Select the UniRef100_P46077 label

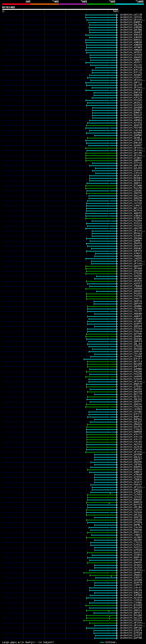pos(131,299)
